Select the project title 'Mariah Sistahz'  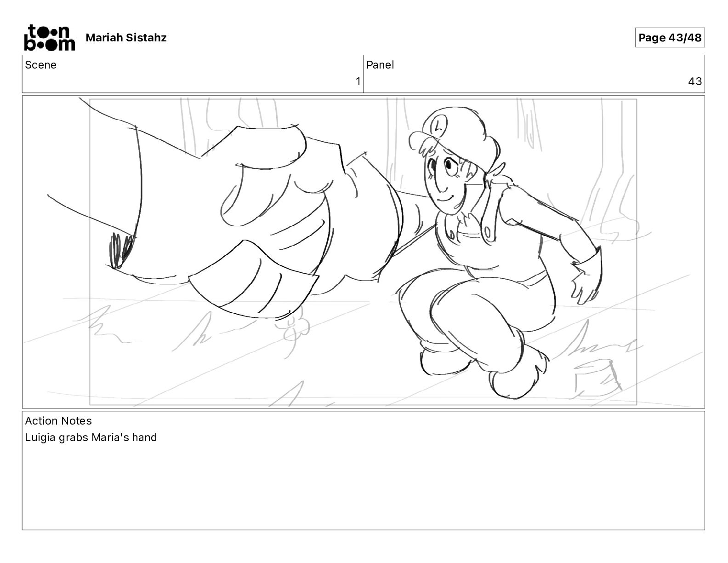pos(126,38)
